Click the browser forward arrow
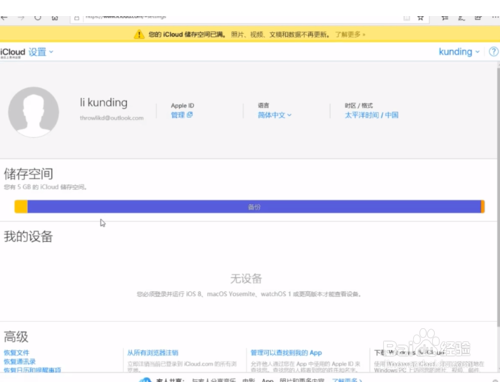The image size is (500, 382). coord(21,18)
